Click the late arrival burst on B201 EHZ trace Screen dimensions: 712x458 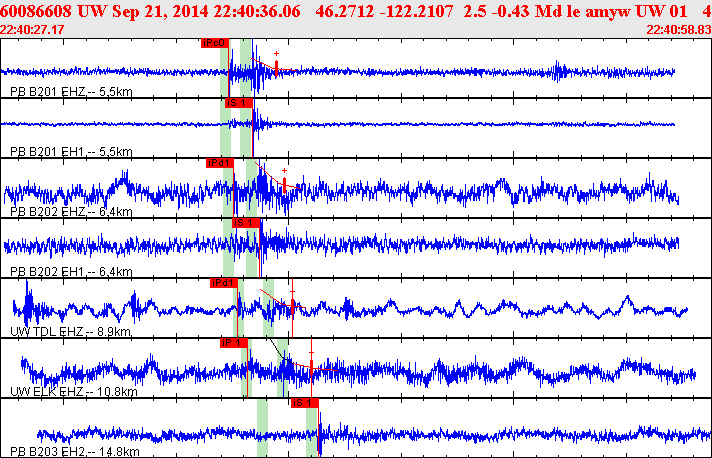(559, 71)
